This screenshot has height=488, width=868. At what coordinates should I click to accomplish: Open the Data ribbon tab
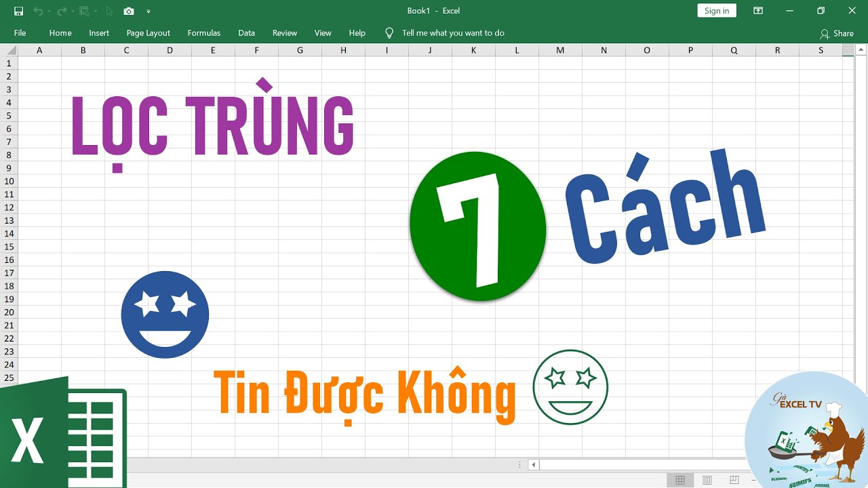[x=247, y=33]
